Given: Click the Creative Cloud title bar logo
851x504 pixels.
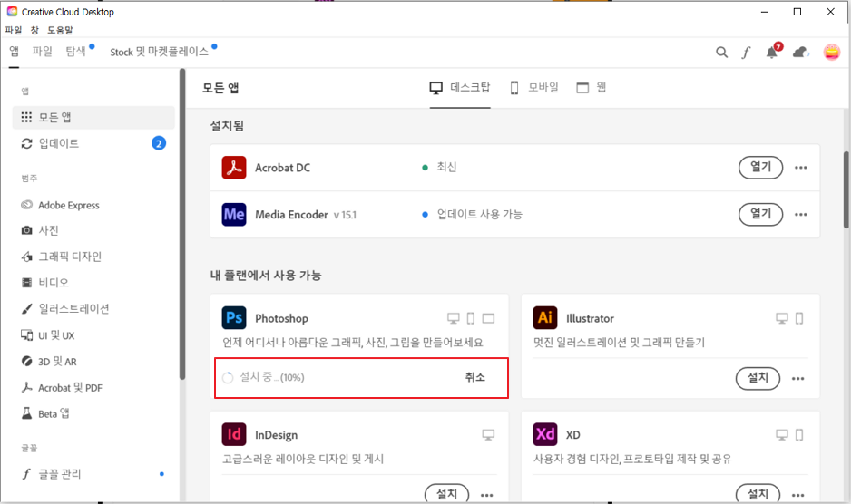Looking at the screenshot, I should click(x=12, y=12).
